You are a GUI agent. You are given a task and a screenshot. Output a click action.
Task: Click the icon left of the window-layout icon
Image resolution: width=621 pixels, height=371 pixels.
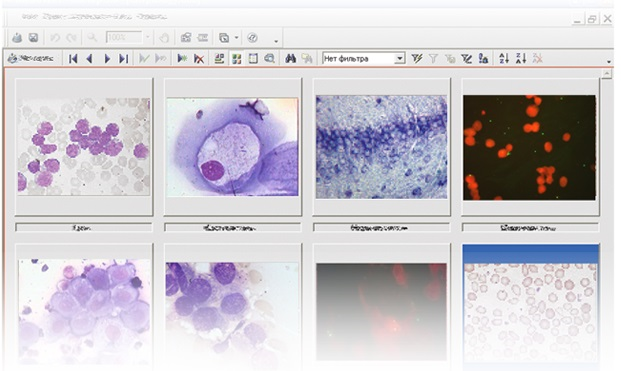(202, 38)
